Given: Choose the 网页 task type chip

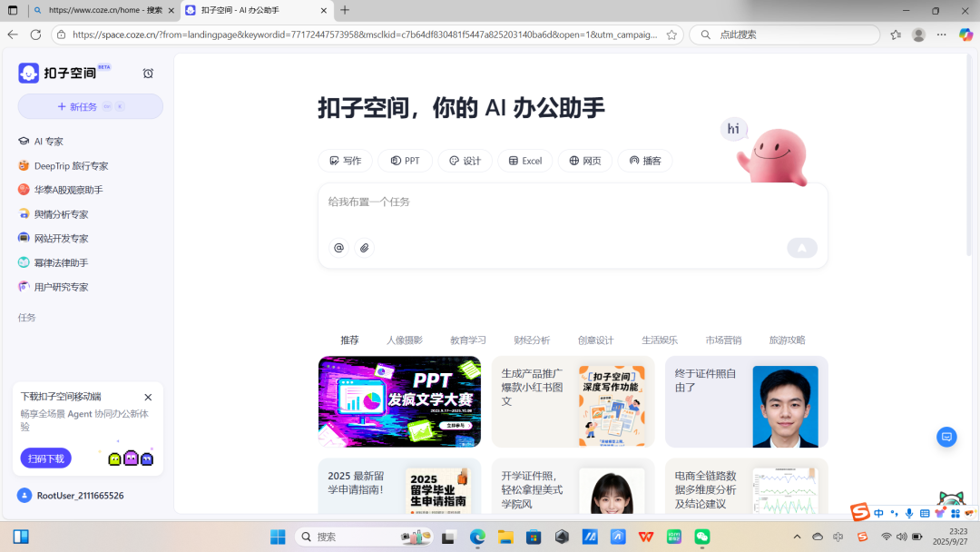Looking at the screenshot, I should point(585,161).
